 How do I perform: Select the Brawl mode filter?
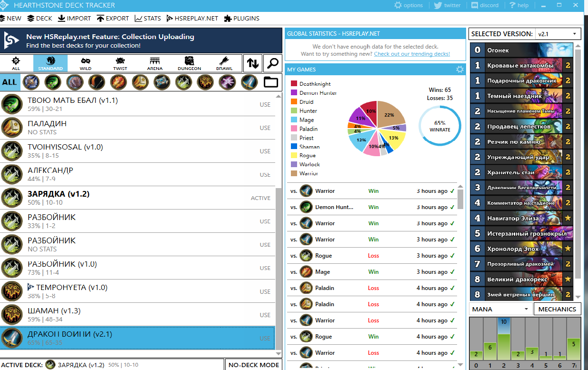pos(224,63)
